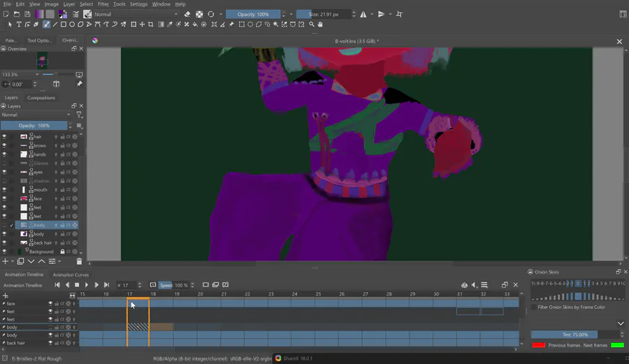Viewport: 629px width, 364px height.
Task: Show the Glasses layer
Action: [x=4, y=163]
